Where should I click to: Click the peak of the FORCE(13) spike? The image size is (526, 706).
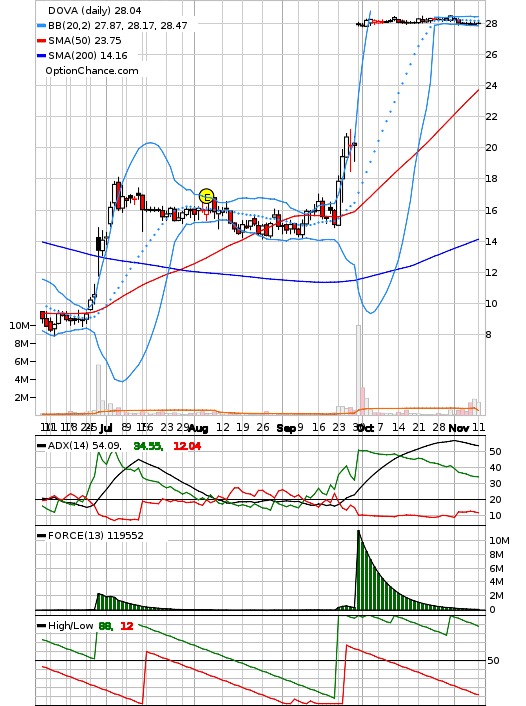(359, 531)
